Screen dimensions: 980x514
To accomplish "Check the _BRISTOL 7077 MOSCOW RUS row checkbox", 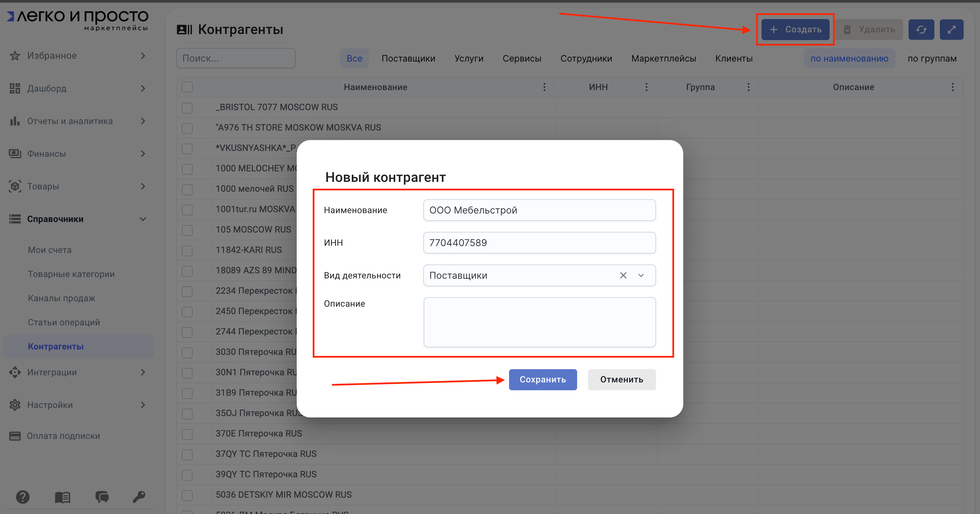I will pyautogui.click(x=187, y=107).
